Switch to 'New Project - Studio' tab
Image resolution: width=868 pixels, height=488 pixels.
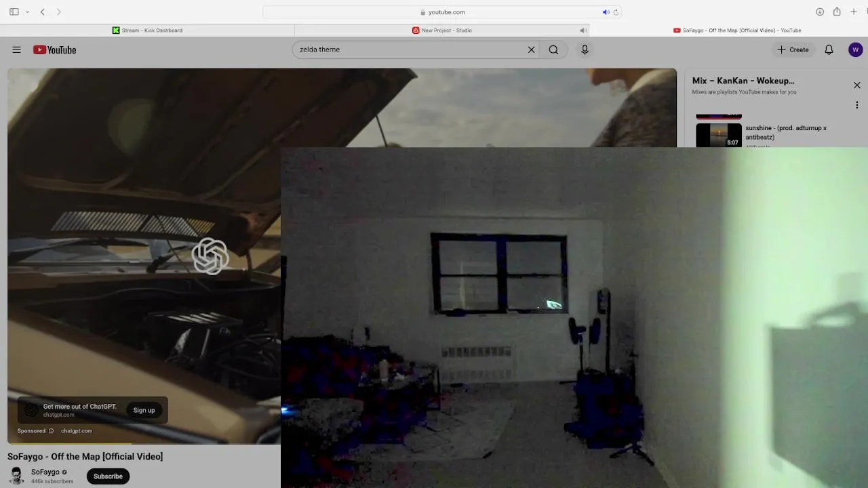[x=442, y=30]
